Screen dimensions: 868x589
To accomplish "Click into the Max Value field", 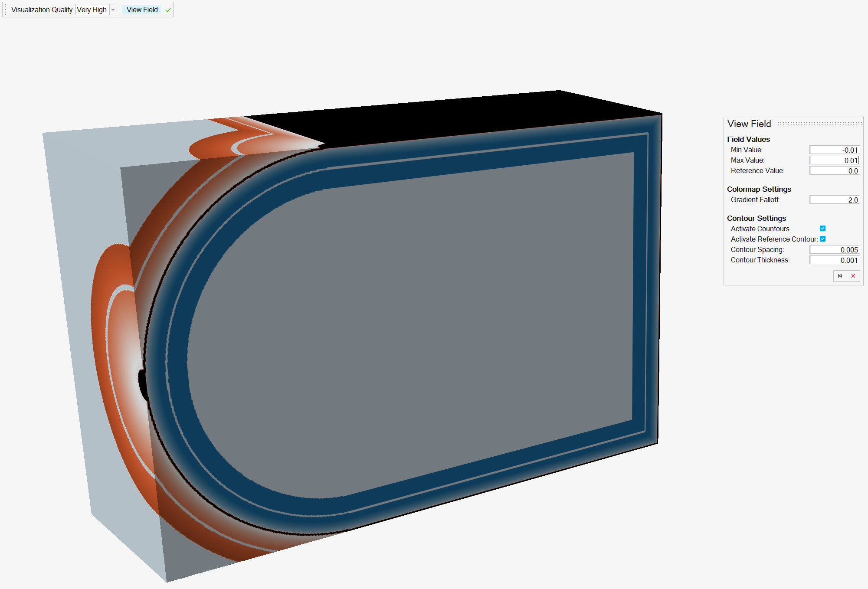I will click(x=834, y=160).
